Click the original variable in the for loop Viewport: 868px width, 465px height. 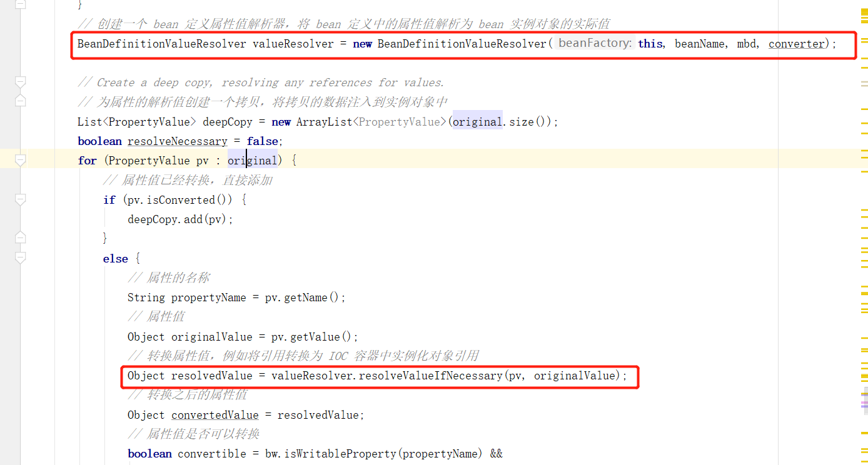click(252, 161)
